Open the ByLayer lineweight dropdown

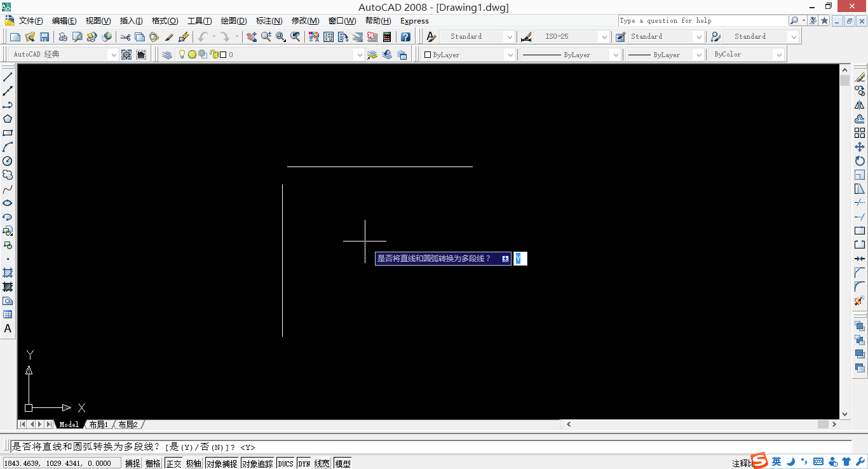click(698, 55)
